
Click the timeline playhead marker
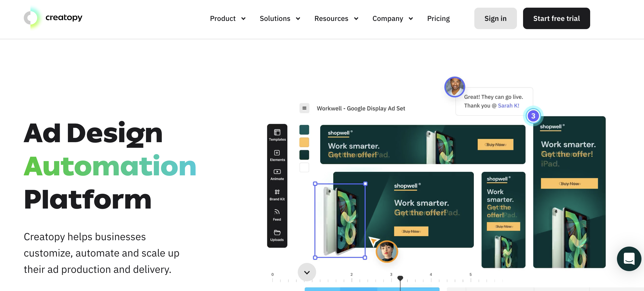pyautogui.click(x=400, y=278)
